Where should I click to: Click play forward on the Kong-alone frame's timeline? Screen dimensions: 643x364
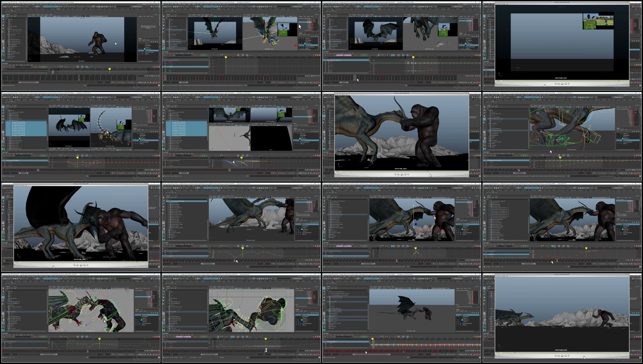pos(153,76)
